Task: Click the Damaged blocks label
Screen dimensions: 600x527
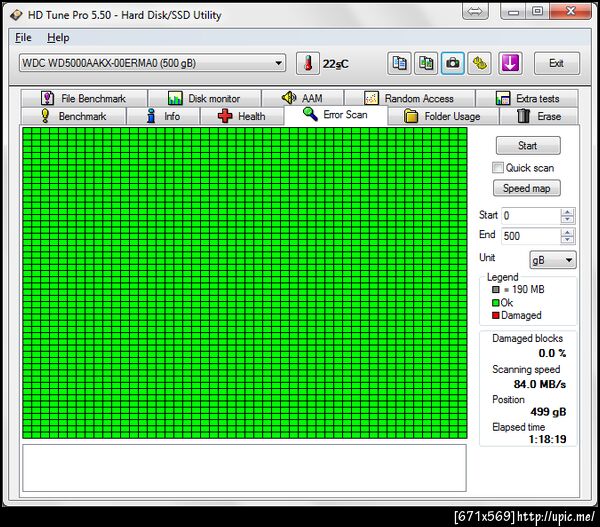Action: [527, 338]
